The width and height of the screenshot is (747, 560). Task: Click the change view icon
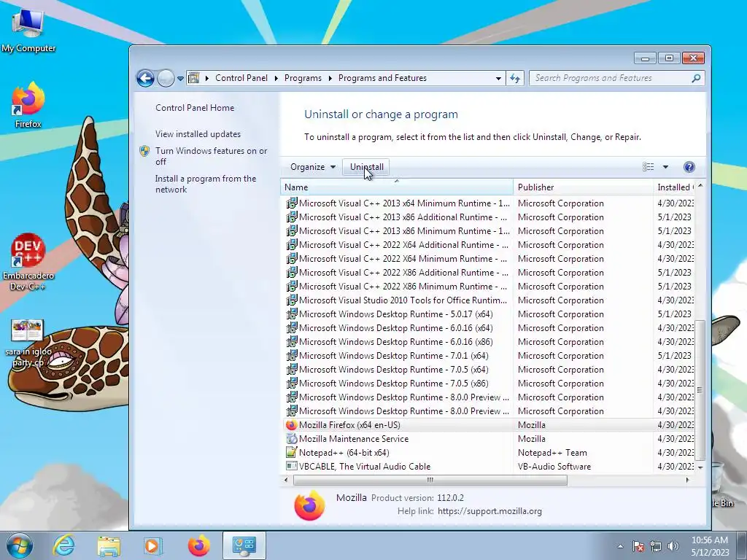tap(648, 167)
